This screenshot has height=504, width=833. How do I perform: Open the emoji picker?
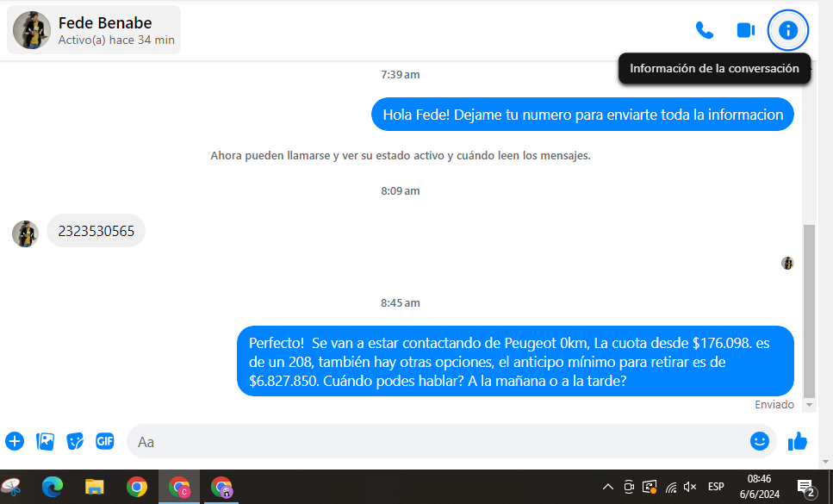[x=760, y=441]
